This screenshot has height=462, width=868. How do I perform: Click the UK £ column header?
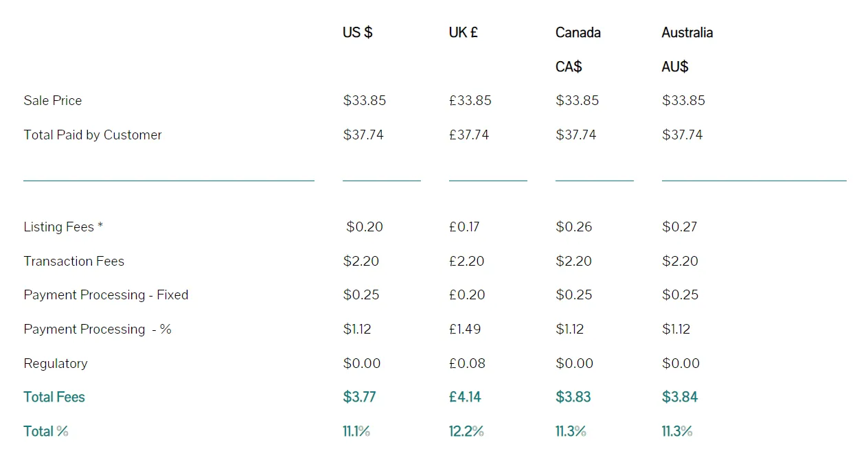[463, 32]
